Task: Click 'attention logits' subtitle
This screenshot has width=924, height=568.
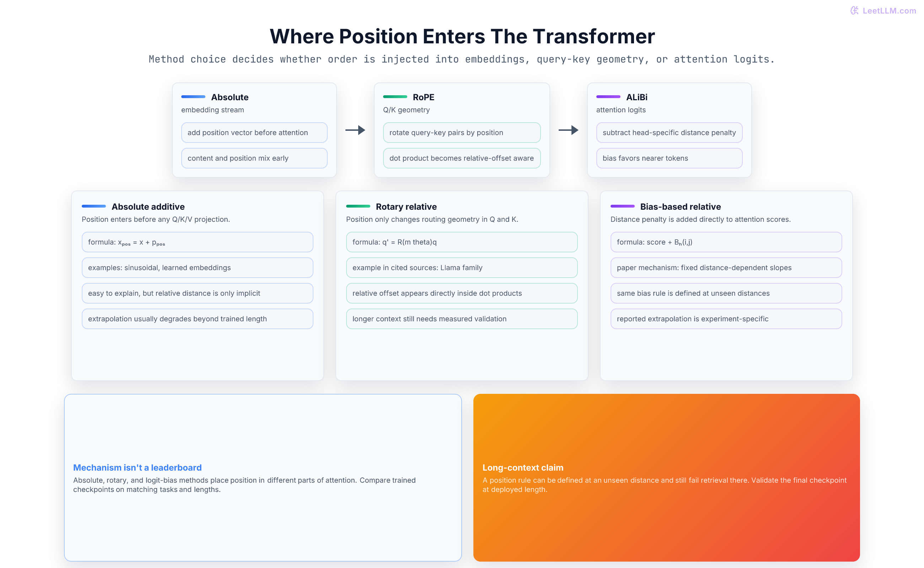Action: (621, 110)
